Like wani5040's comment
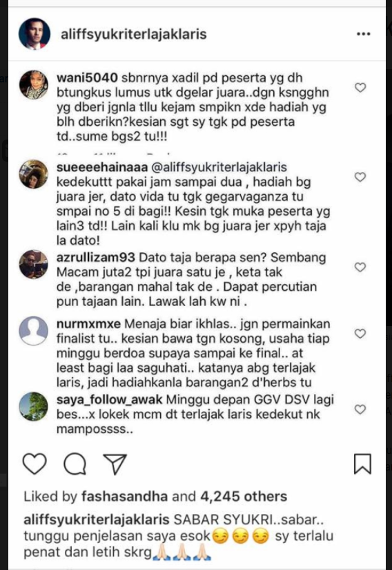Screen dimensions: 392x570 [x=360, y=88]
